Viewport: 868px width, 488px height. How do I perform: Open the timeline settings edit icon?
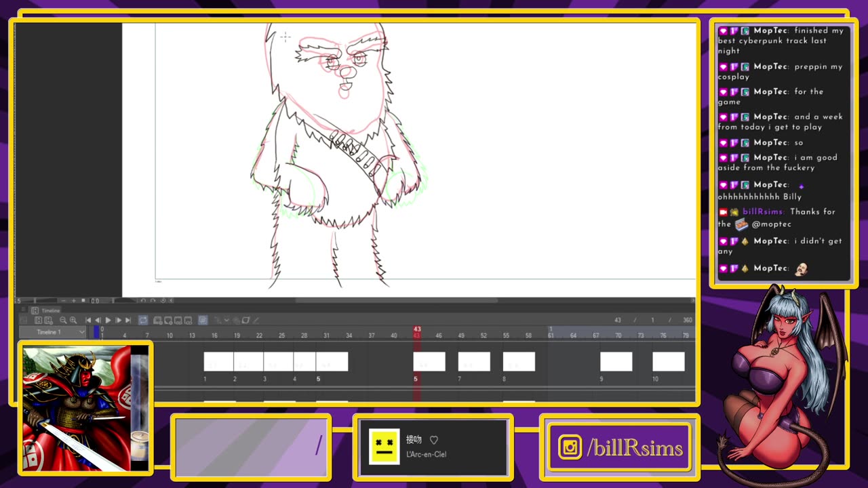click(48, 320)
